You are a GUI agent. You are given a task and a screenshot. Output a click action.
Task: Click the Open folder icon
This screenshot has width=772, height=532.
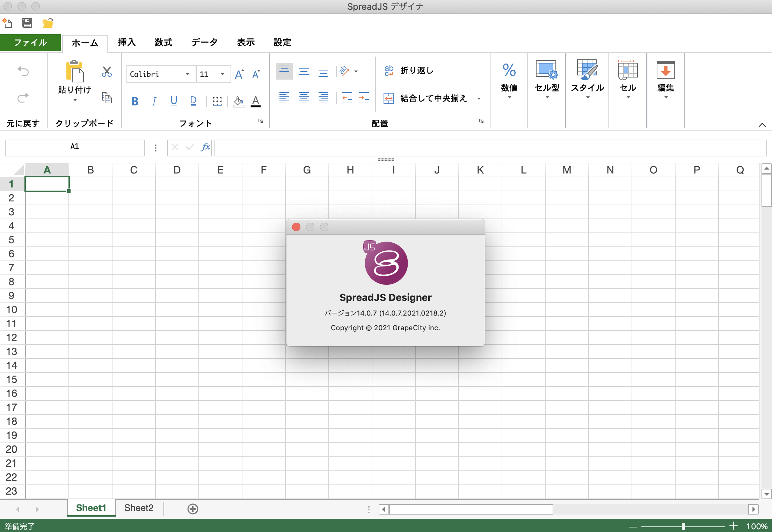click(x=48, y=23)
